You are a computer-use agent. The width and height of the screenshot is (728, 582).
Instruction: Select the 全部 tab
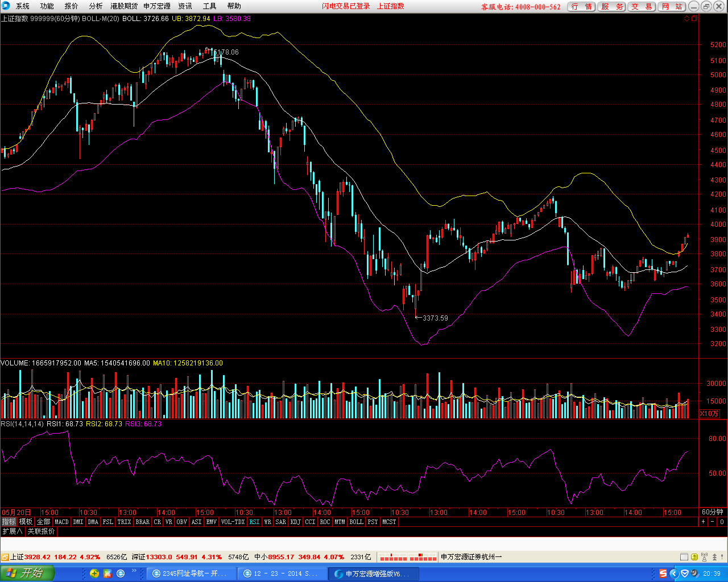[44, 522]
